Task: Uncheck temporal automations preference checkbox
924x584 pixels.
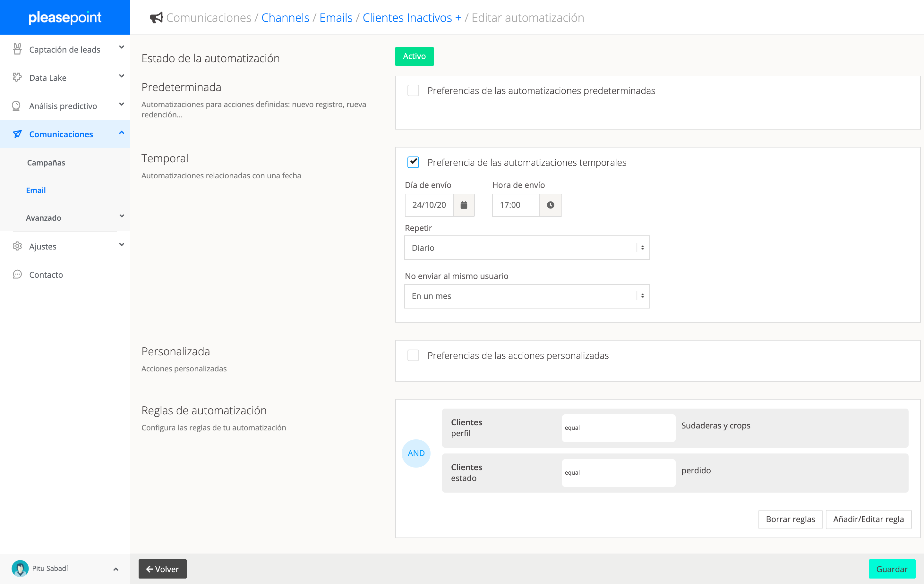Action: click(x=413, y=163)
